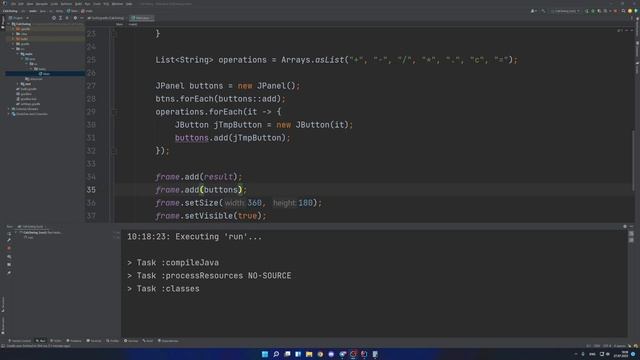
Task: Open the Windows Start menu
Action: [x=265, y=354]
